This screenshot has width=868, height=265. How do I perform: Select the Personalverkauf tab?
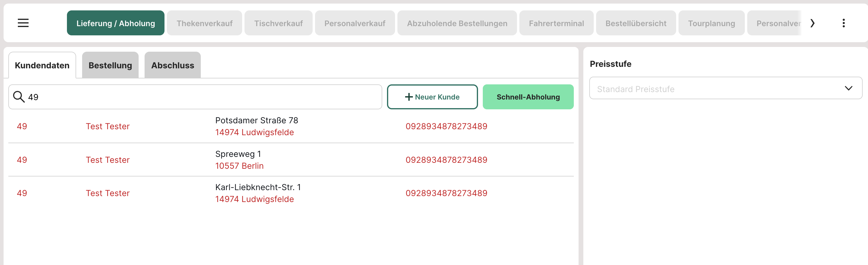[x=355, y=23]
